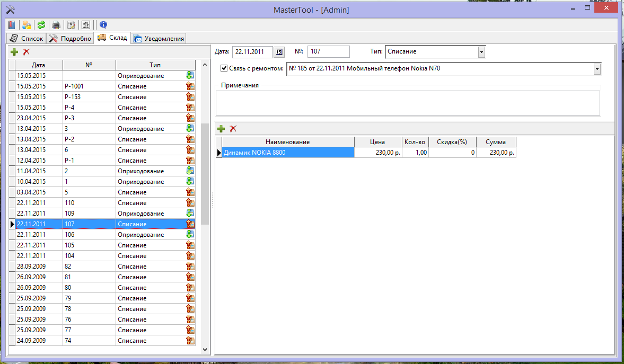
Task: Open the calendar picker beside Дата field
Action: [279, 52]
